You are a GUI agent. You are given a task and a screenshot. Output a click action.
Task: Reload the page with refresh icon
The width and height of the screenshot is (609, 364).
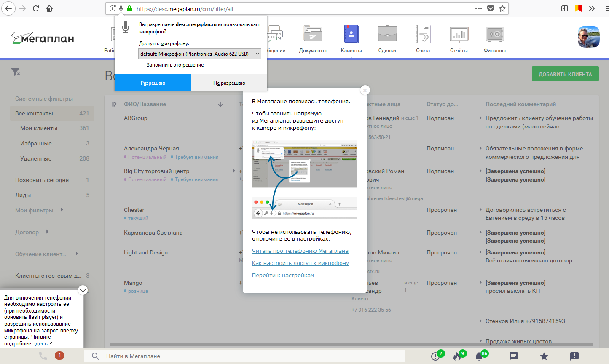point(36,8)
